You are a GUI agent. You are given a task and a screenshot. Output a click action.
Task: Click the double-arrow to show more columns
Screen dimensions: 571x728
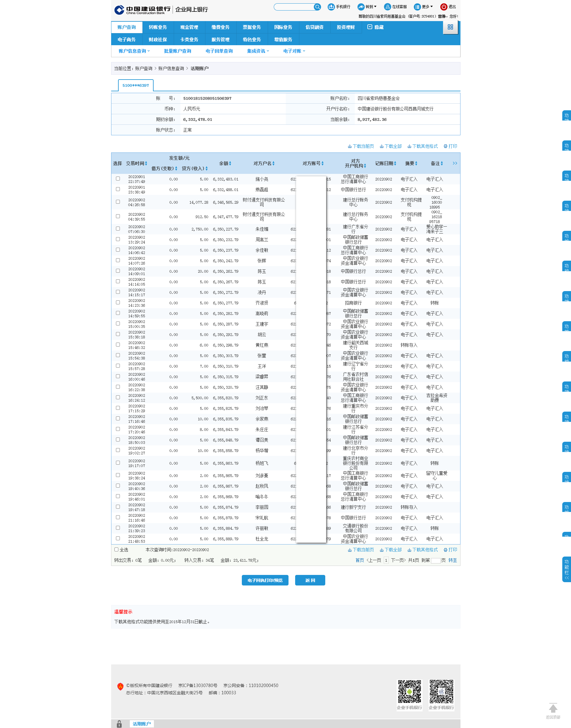pos(455,163)
